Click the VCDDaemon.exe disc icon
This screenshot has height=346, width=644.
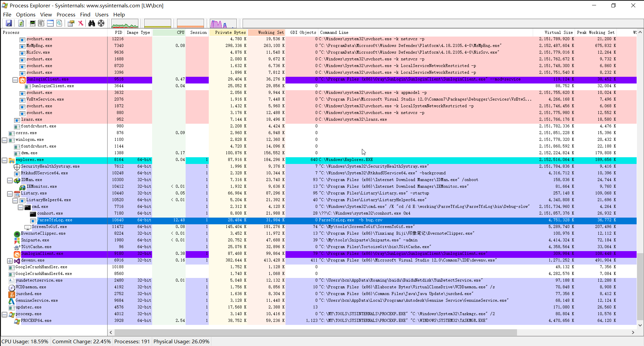point(12,287)
